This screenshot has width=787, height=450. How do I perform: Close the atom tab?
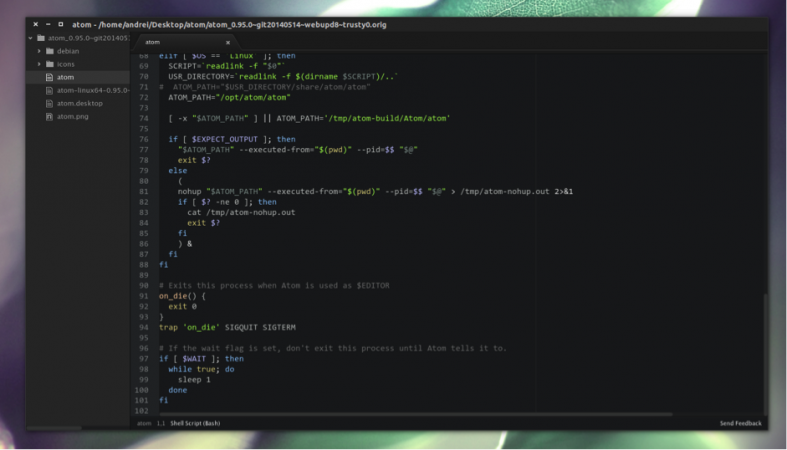228,43
